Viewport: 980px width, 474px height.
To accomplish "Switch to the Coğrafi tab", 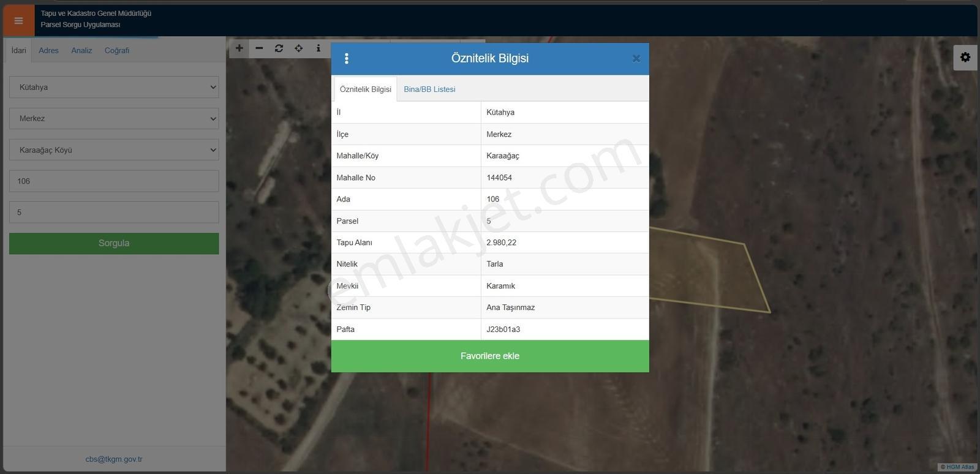I will (117, 50).
